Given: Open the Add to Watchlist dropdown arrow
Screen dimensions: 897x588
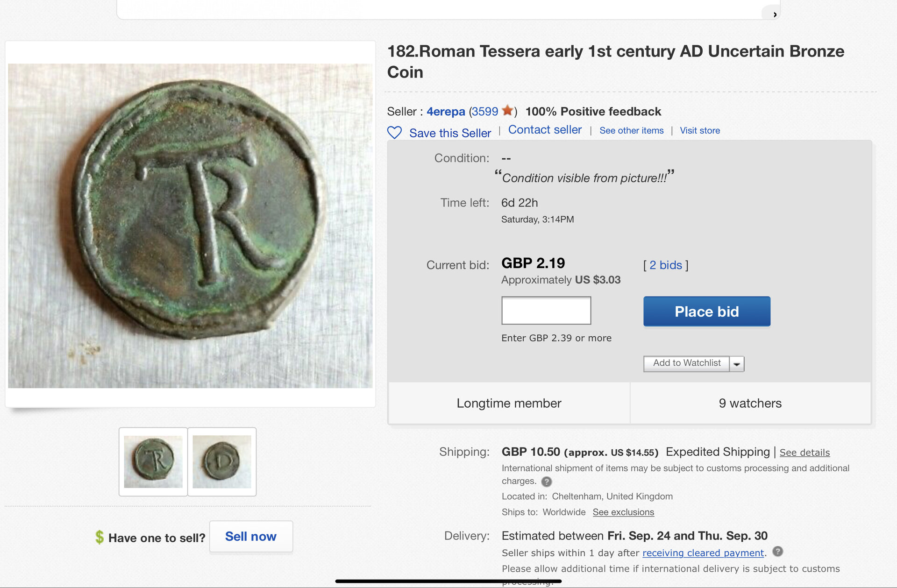Looking at the screenshot, I should click(737, 364).
